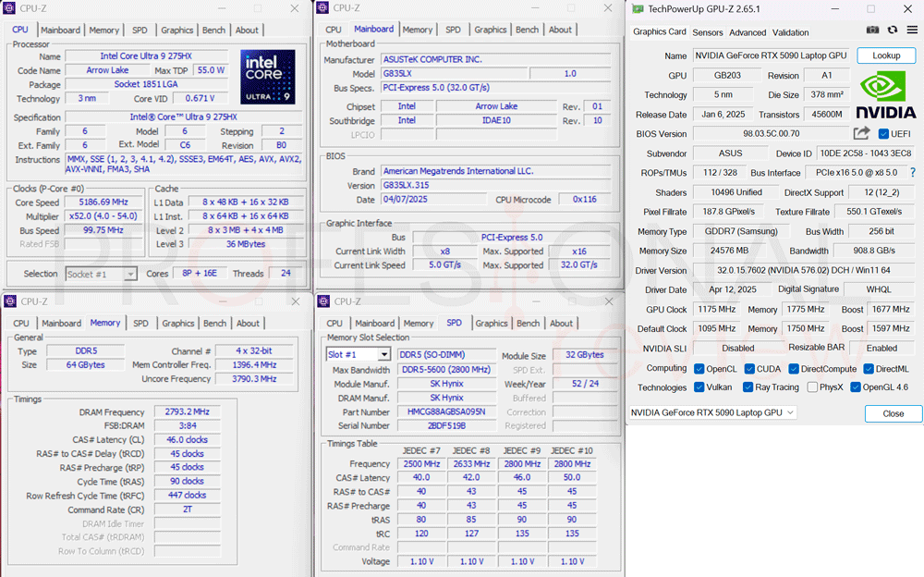Toggle the Ray Tracing checkbox
Image resolution: width=924 pixels, height=577 pixels.
tap(748, 387)
